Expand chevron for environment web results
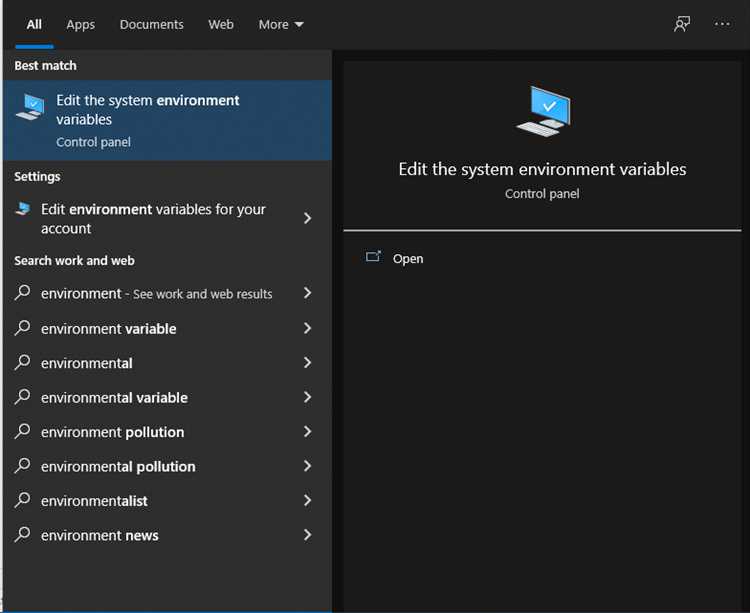Viewport: 750px width, 613px height. click(x=308, y=293)
